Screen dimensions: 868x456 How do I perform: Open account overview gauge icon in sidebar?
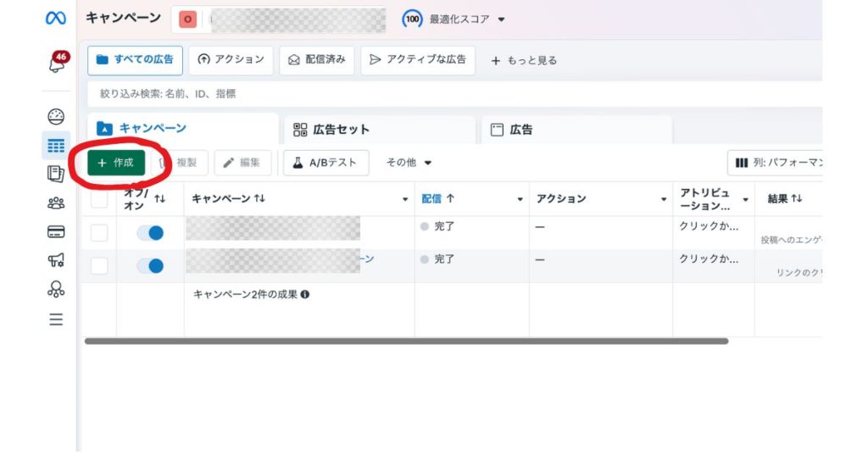56,117
